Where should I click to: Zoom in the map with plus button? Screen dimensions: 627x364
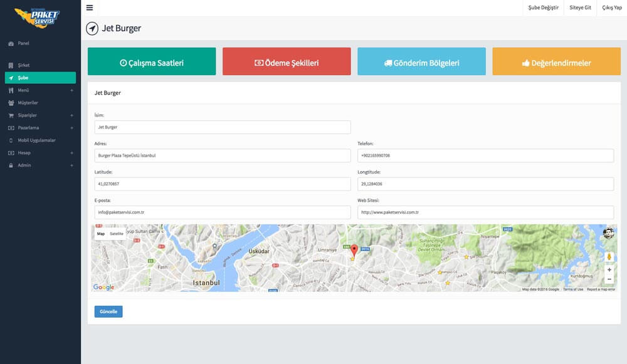pyautogui.click(x=609, y=269)
